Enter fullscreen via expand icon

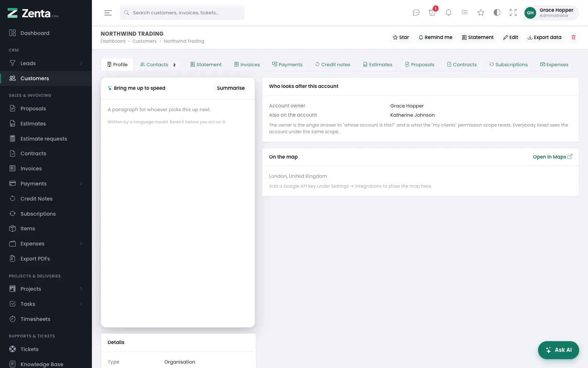click(513, 13)
